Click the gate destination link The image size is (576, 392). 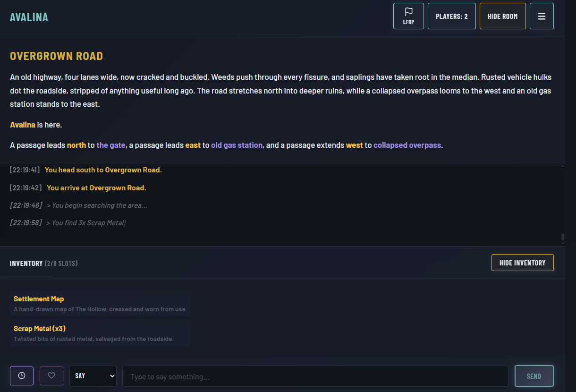tap(111, 145)
